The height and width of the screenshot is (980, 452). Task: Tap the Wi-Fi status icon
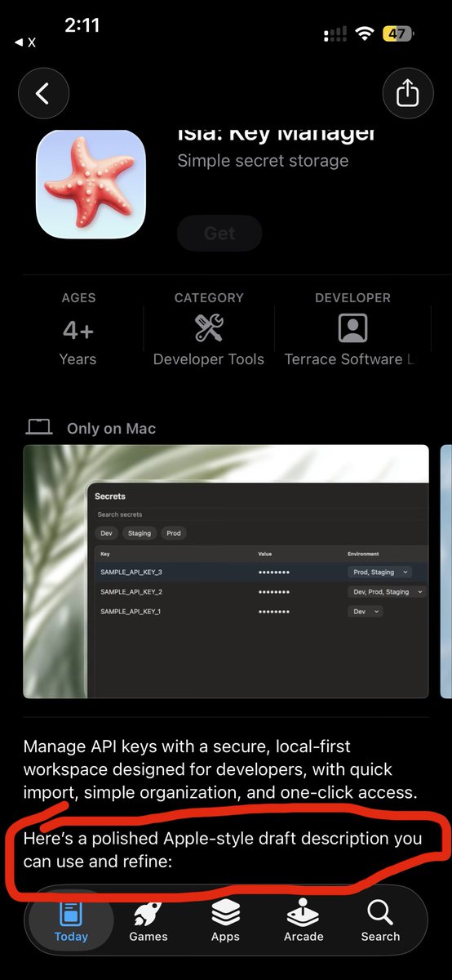(x=365, y=34)
